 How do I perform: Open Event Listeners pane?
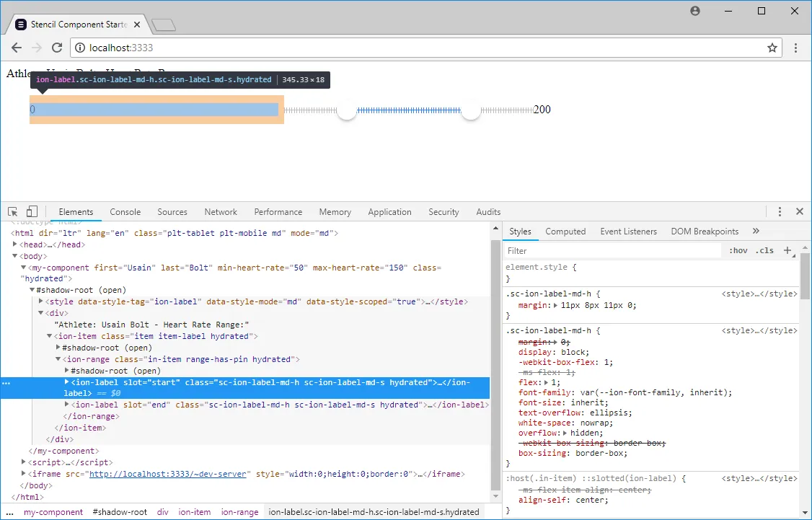[x=629, y=232]
